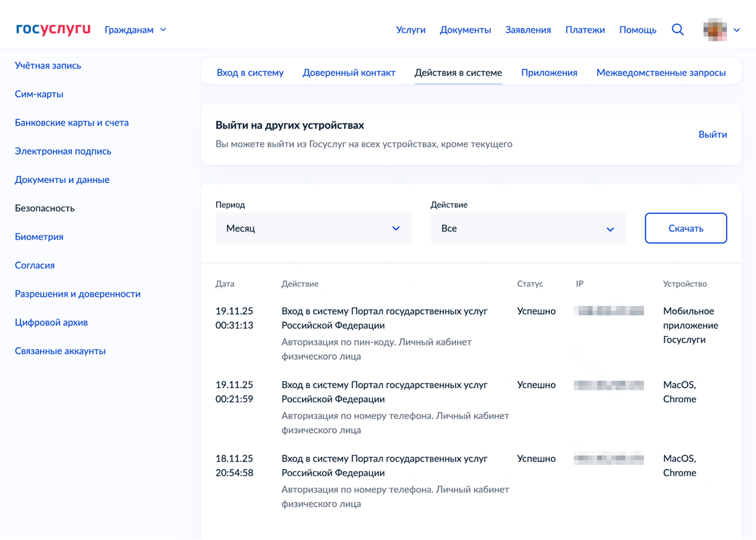Click the Авторизация по пин-коду description
This screenshot has width=756, height=540.
377,349
